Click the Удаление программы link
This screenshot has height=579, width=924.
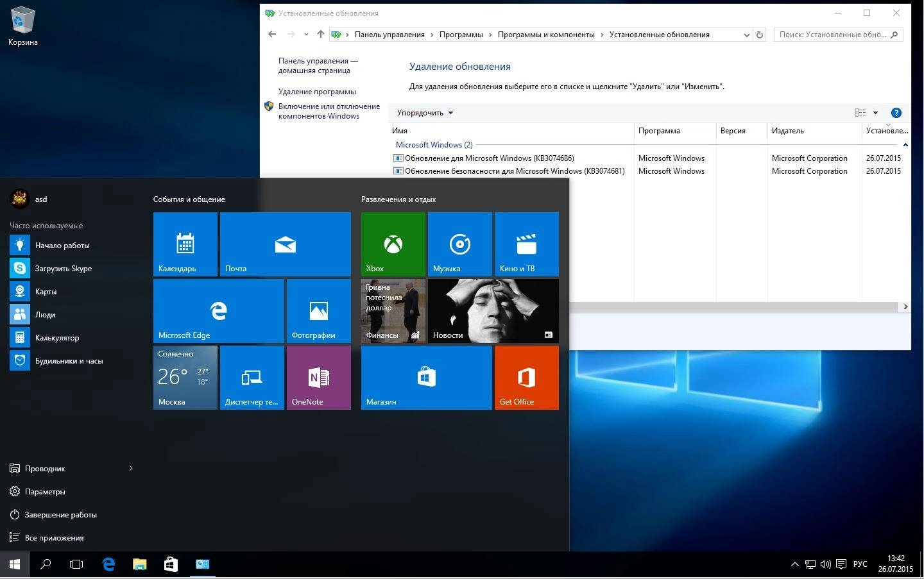317,92
